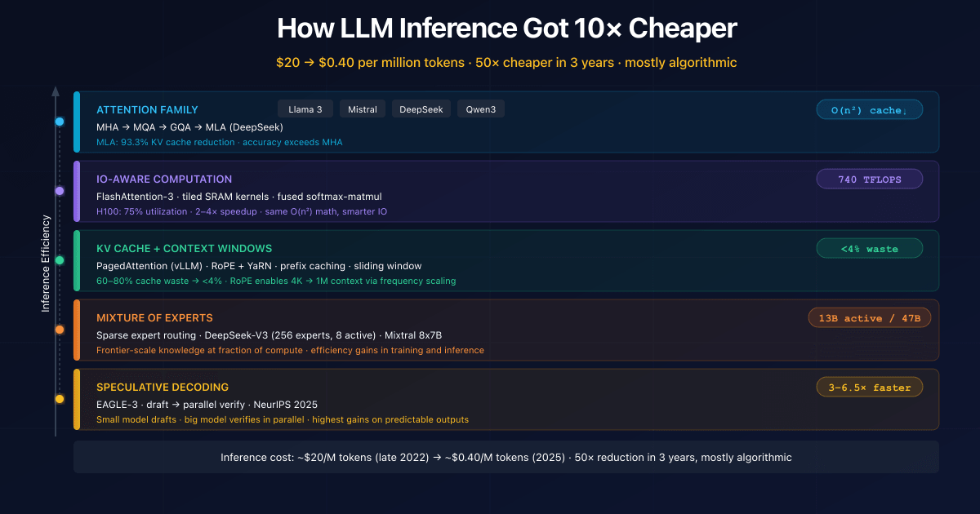Image resolution: width=980 pixels, height=514 pixels.
Task: Click the MLA: 93.3% KV cache reduction line
Action: click(x=220, y=143)
